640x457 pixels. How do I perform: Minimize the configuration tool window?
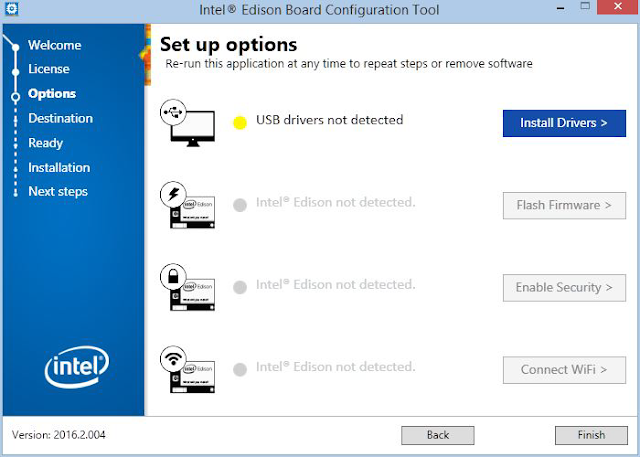pyautogui.click(x=561, y=7)
